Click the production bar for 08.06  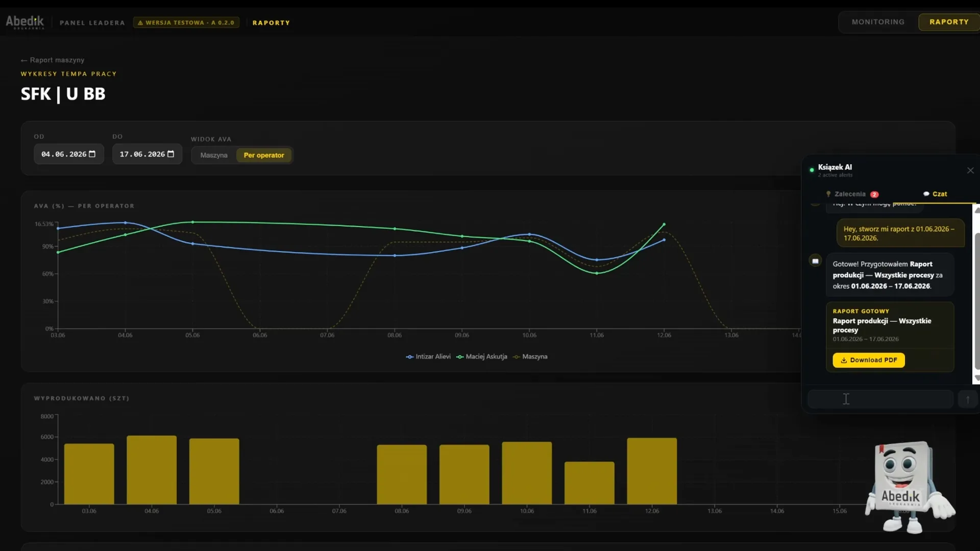402,474
